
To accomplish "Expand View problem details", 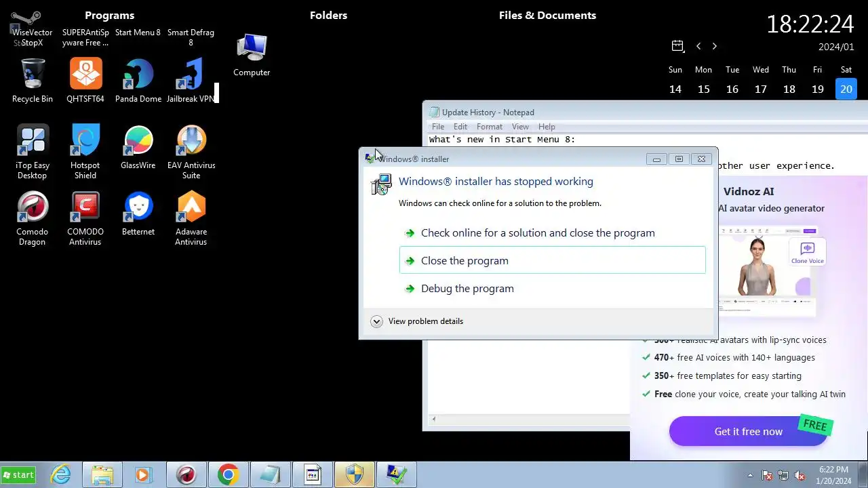I will (417, 321).
